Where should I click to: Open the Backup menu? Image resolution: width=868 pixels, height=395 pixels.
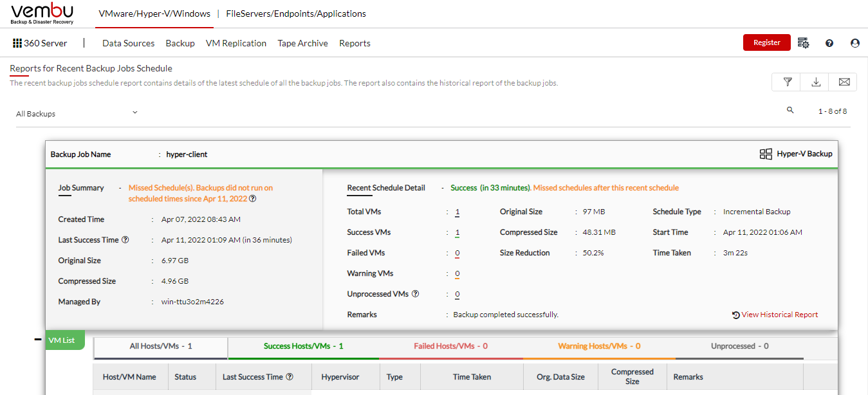pos(180,43)
